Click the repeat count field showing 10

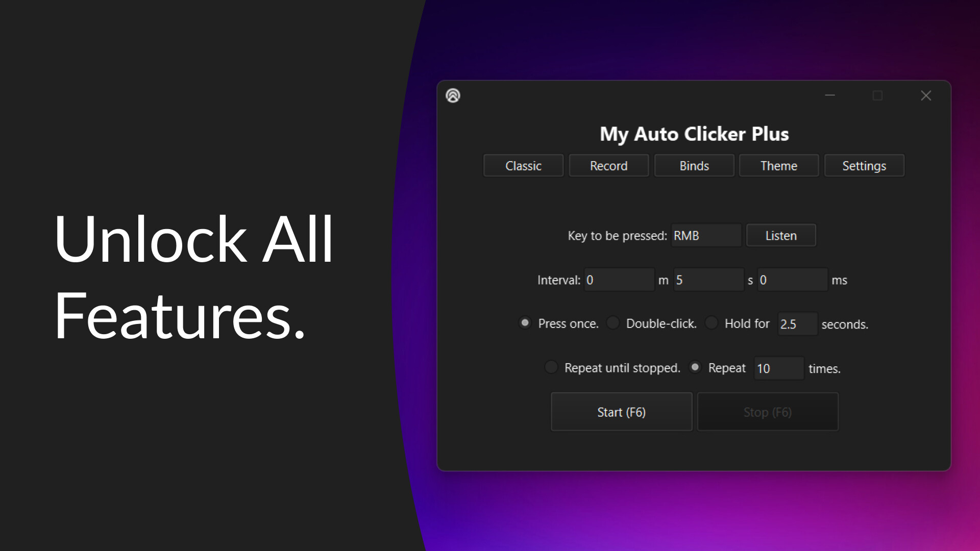[778, 368]
